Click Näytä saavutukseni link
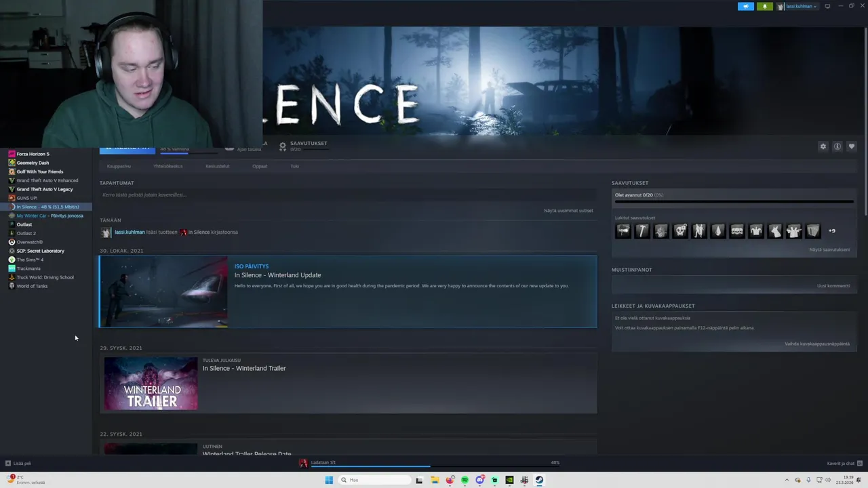 pyautogui.click(x=829, y=249)
